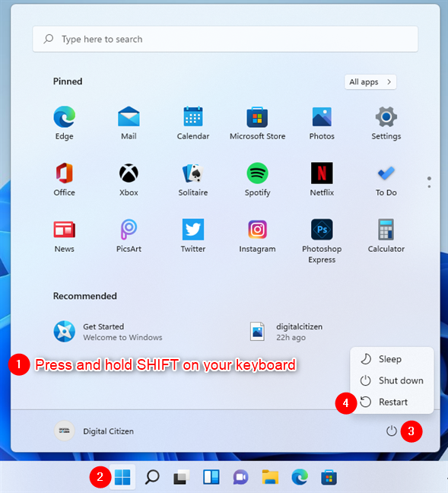This screenshot has width=448, height=493.
Task: Click the Type here to search box
Action: 225,39
